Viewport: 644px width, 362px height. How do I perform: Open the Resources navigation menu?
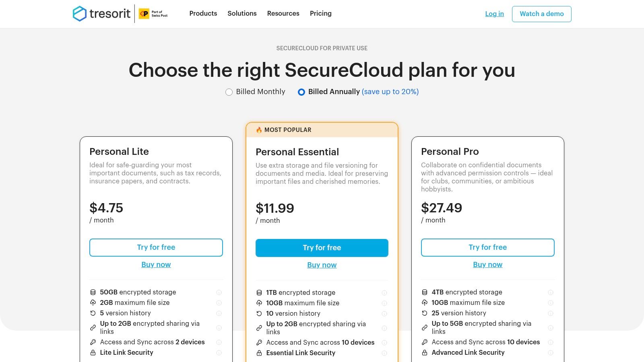[283, 13]
